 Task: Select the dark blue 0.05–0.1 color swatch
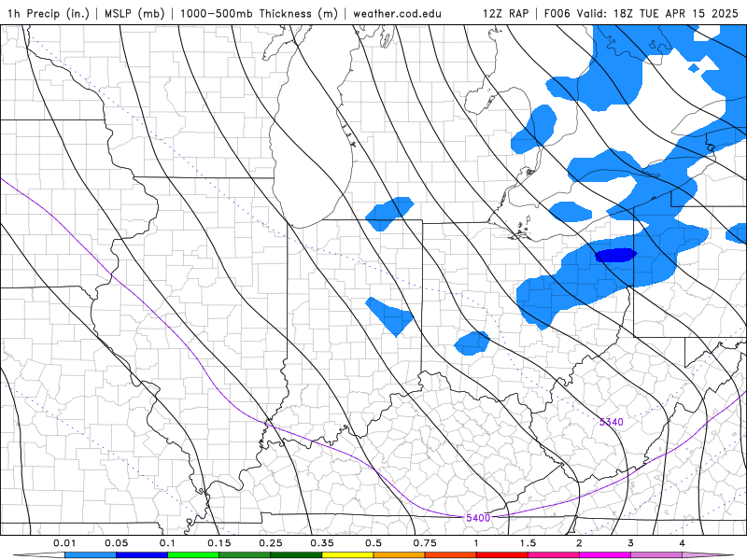pos(142,555)
